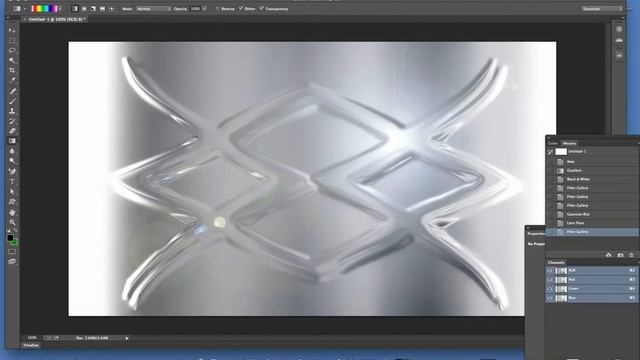Open the Opacity slider dropdown arrow
640x360 pixels.
pyautogui.click(x=204, y=9)
